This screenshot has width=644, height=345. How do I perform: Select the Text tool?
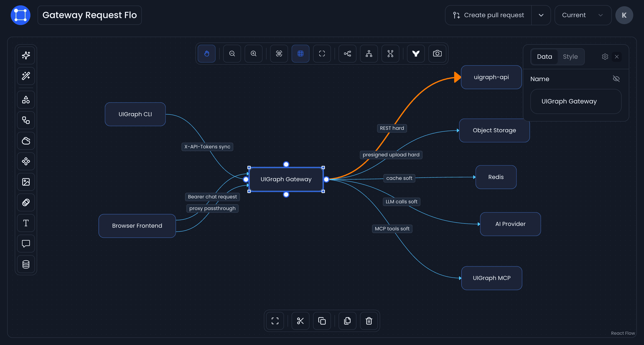(26, 223)
